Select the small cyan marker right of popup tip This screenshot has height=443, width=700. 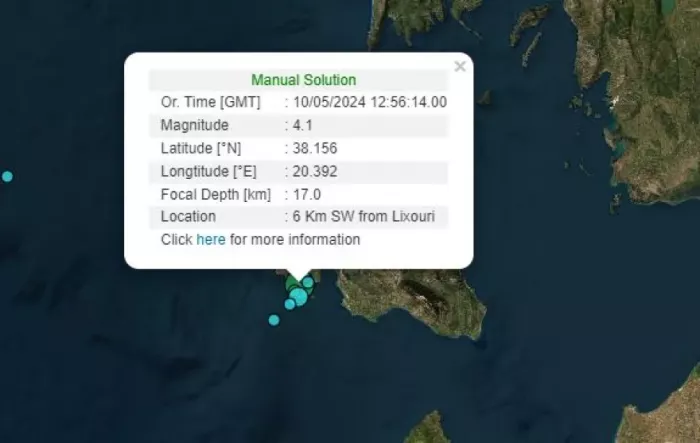point(309,283)
